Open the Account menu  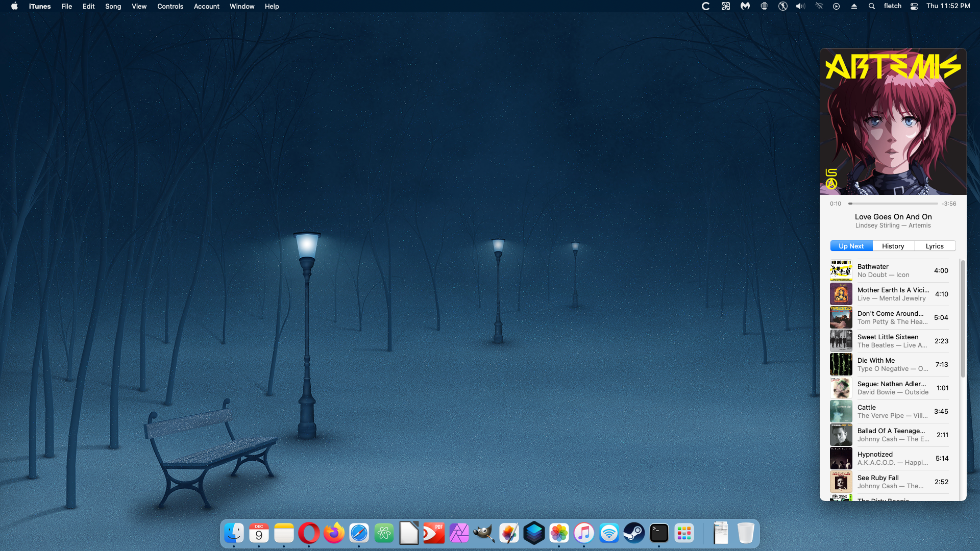(207, 6)
